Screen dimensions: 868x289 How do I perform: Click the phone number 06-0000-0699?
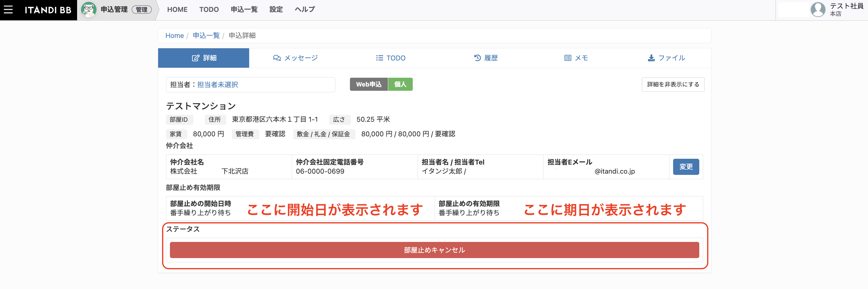[x=320, y=171]
